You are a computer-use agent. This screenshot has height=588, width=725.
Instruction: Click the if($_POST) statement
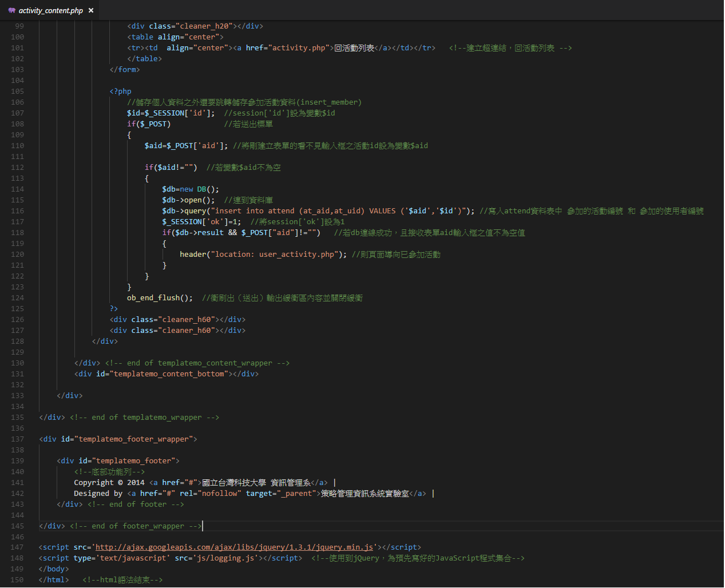pos(149,124)
